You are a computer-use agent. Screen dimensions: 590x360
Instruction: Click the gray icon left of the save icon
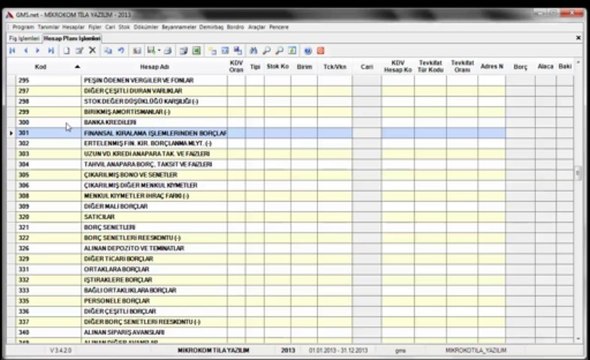pos(137,50)
